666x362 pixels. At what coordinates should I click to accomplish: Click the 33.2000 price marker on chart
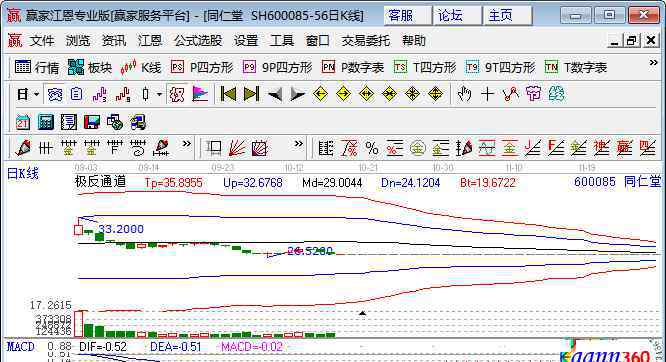[x=121, y=229]
